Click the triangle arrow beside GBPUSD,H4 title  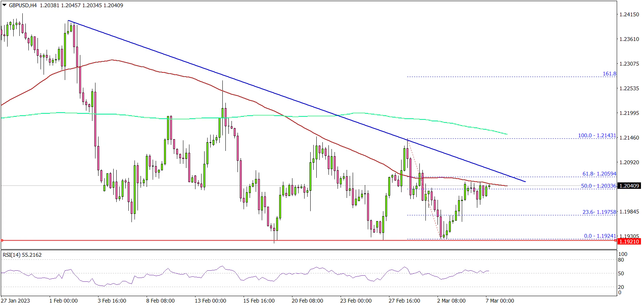pos(4,6)
